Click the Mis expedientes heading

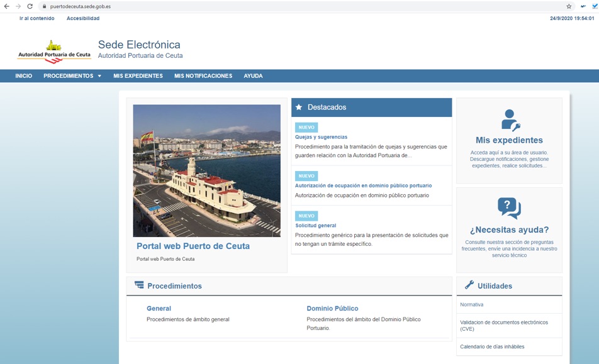[x=509, y=140]
